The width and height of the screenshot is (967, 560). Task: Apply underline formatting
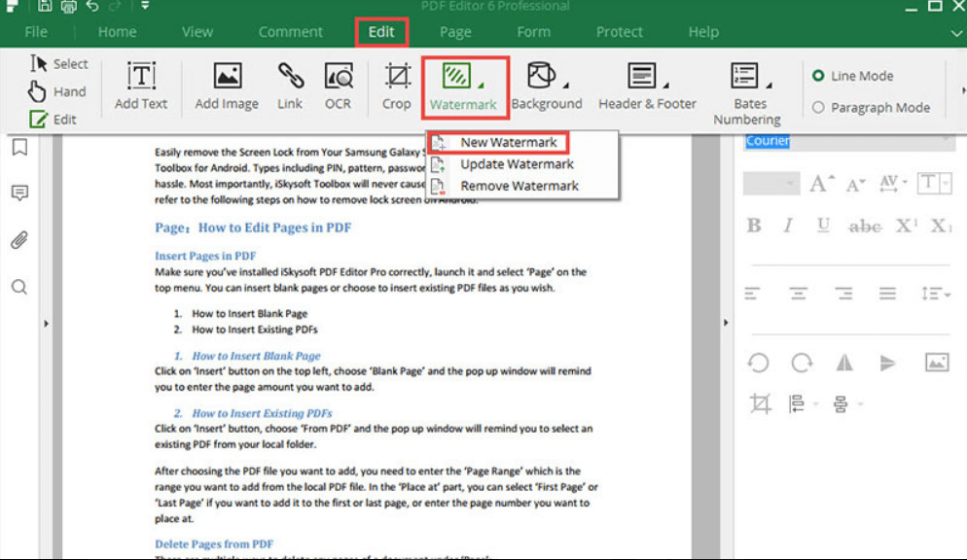[823, 226]
